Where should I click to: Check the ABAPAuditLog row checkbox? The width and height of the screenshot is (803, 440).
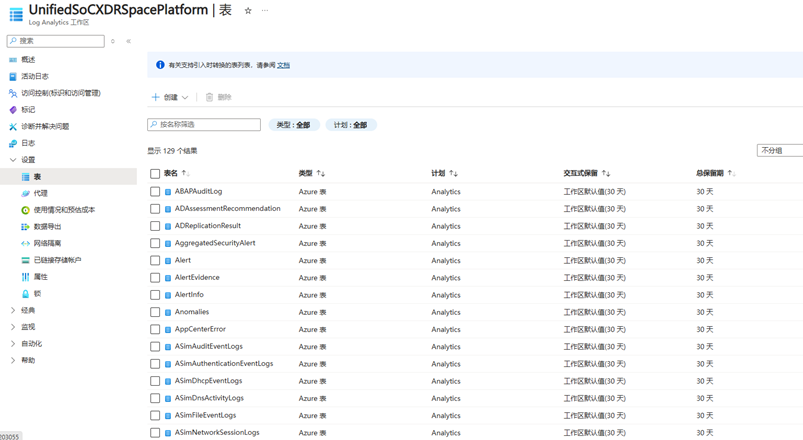tap(155, 192)
